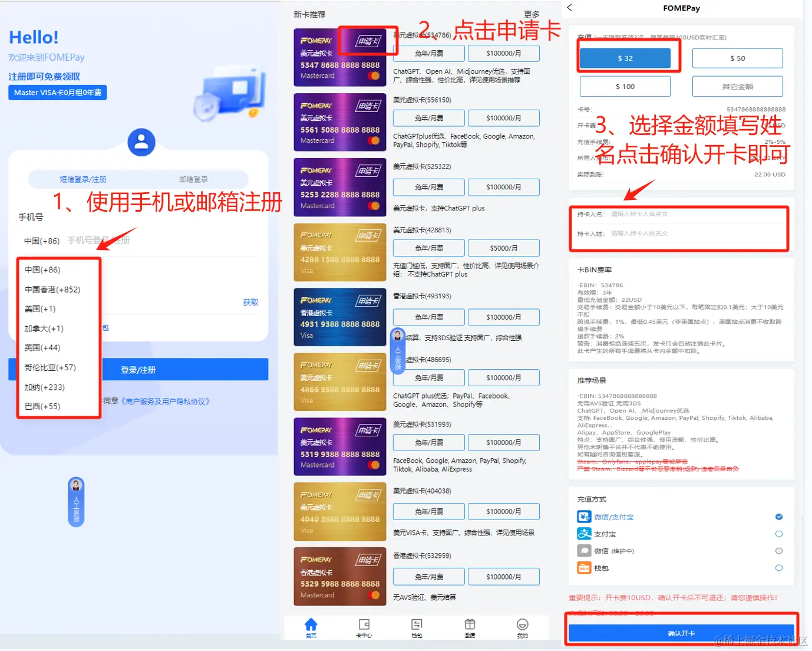Click the Master VISA卡0月租0年费 banner

[x=58, y=93]
